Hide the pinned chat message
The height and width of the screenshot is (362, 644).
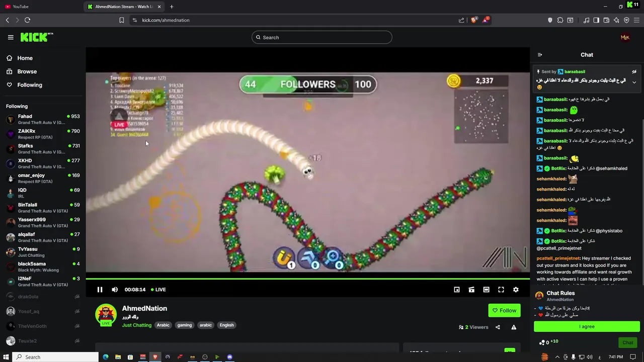pyautogui.click(x=634, y=72)
